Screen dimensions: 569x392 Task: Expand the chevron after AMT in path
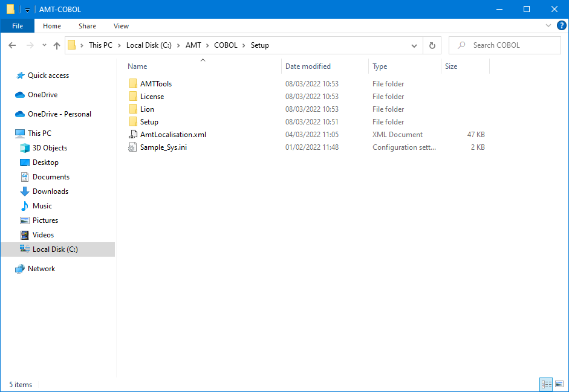(x=207, y=45)
